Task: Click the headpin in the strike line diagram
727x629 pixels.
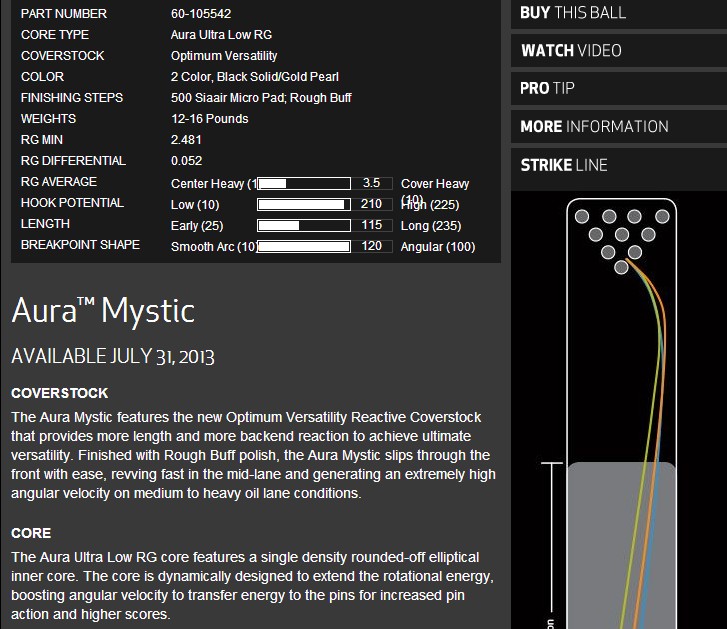Action: 621,267
